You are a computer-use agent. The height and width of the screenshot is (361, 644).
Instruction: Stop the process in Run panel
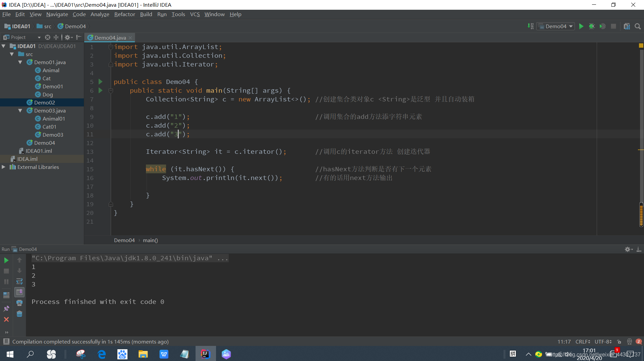pyautogui.click(x=6, y=271)
